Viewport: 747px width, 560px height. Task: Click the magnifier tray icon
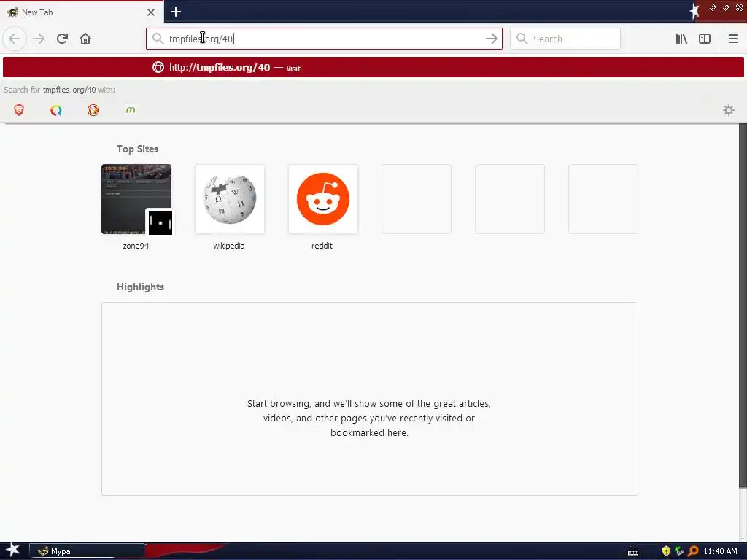tap(693, 551)
